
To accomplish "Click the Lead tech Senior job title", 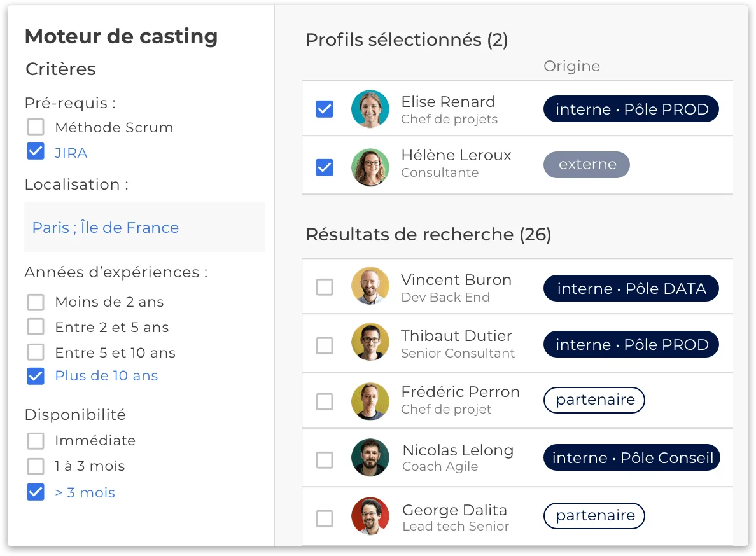I will 456,526.
